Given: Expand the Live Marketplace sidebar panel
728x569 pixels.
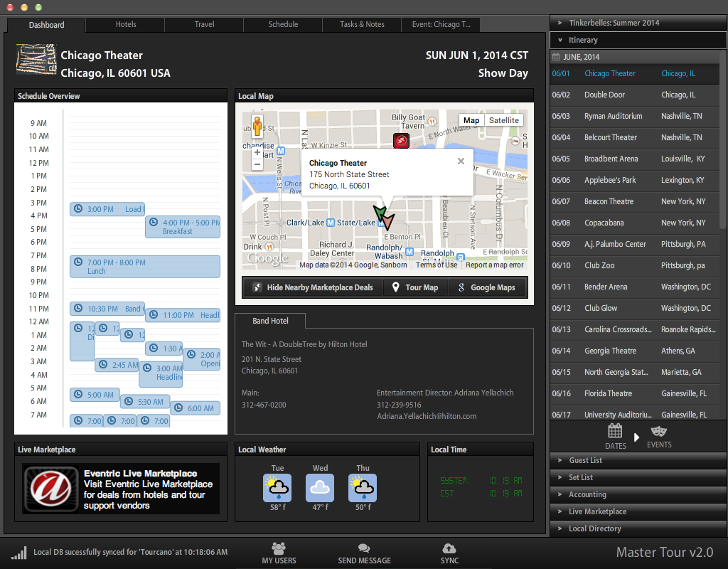Looking at the screenshot, I should tap(638, 511).
